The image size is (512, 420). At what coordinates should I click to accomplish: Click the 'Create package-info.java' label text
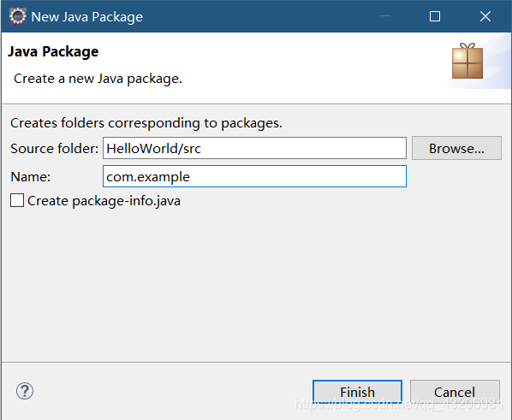104,201
